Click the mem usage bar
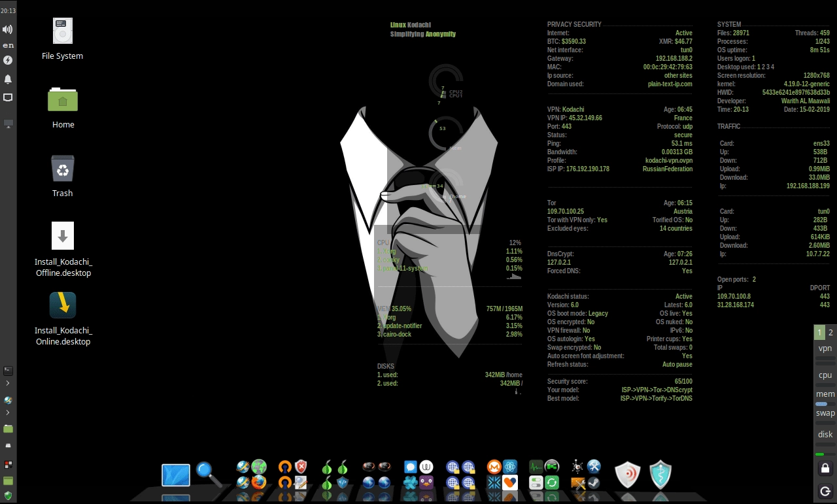 [x=825, y=404]
